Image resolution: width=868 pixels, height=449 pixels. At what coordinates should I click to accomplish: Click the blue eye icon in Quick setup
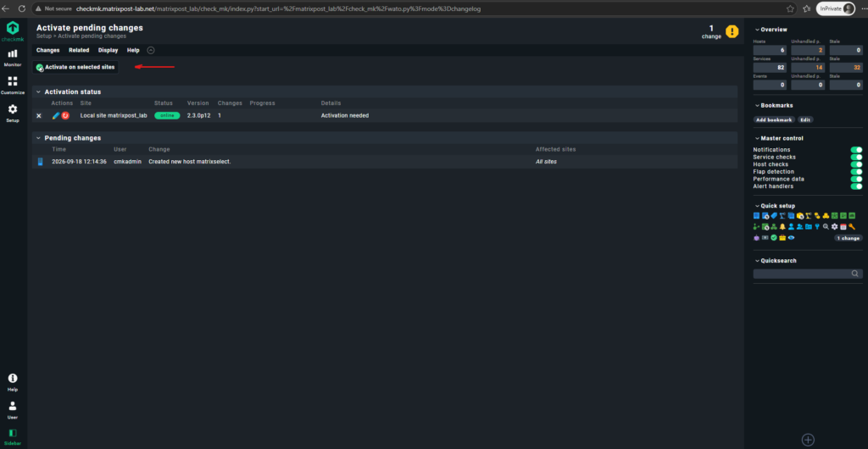point(791,238)
